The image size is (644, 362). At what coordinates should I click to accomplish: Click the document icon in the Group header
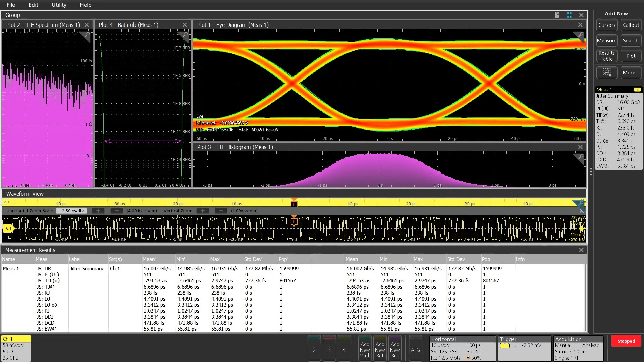tap(557, 15)
